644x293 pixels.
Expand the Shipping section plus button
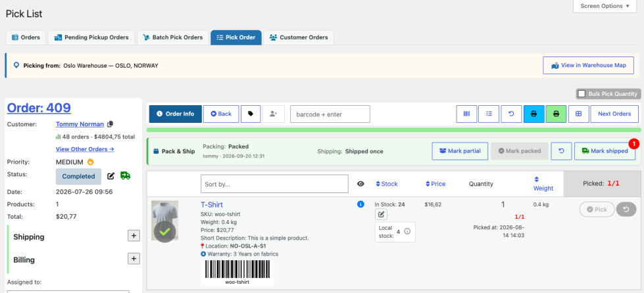pyautogui.click(x=134, y=236)
